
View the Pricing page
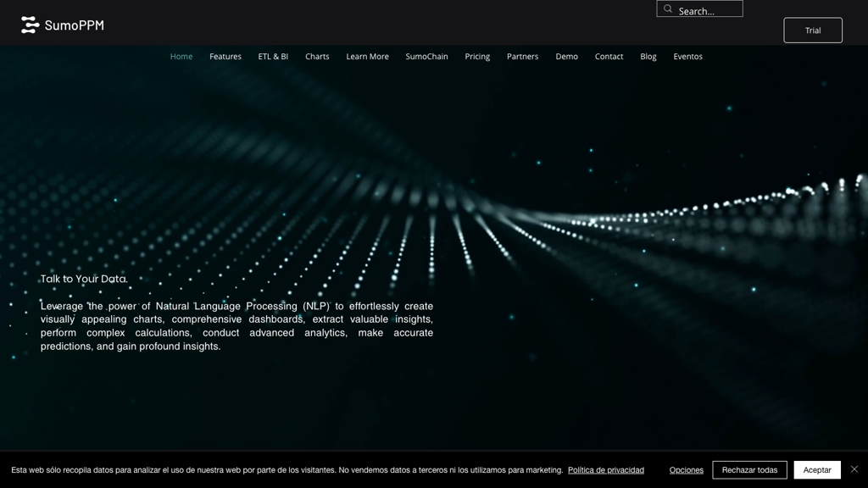click(477, 57)
